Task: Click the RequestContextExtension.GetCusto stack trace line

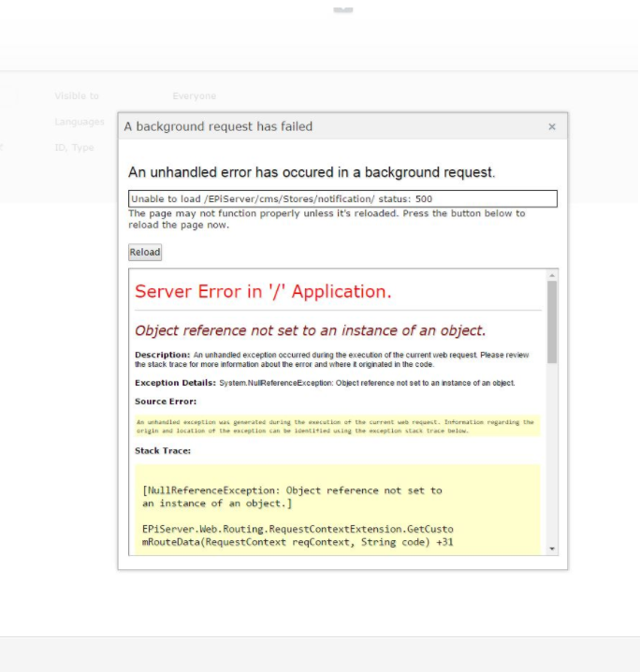Action: [298, 535]
